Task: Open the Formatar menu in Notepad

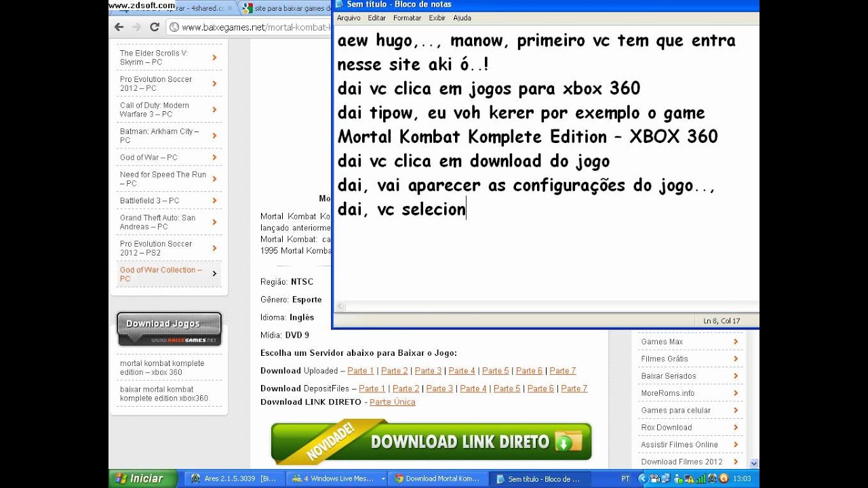Action: click(407, 18)
